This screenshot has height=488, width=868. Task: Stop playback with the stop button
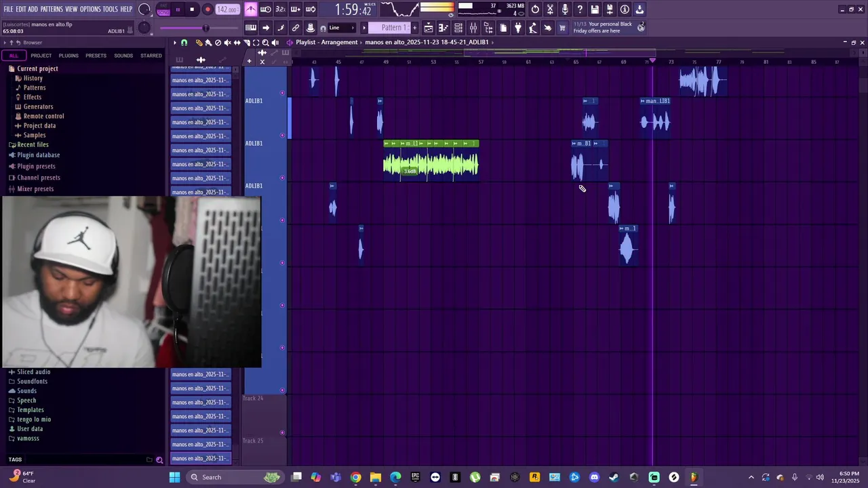coord(192,9)
